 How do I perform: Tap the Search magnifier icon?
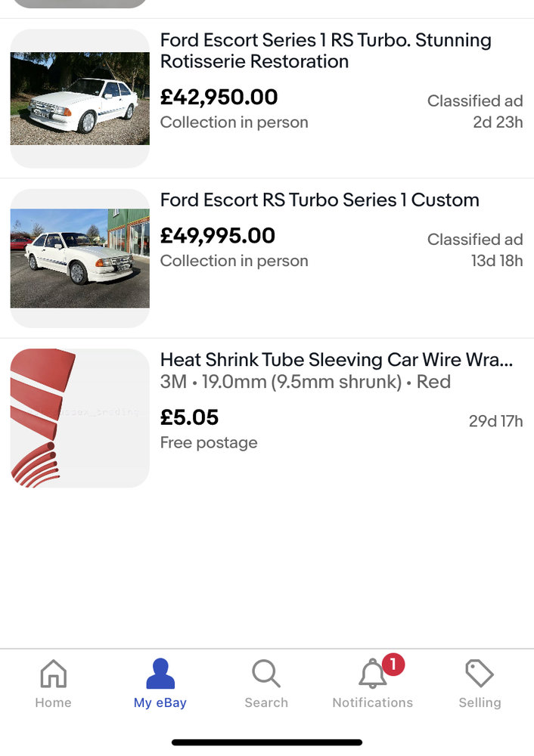click(266, 674)
